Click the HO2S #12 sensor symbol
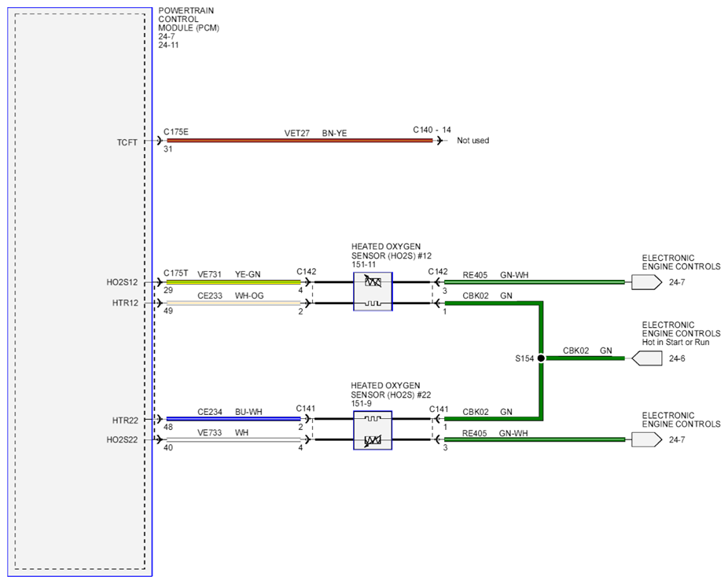 (x=373, y=292)
